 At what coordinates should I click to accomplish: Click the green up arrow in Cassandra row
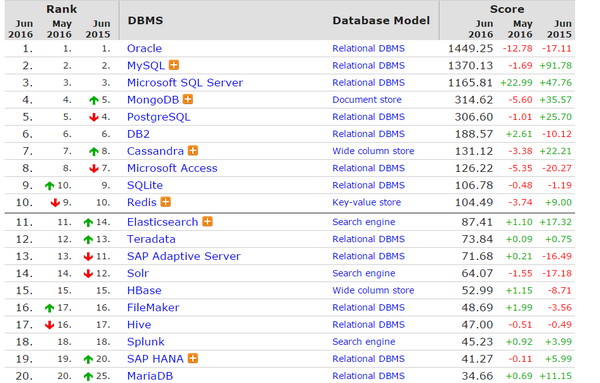pyautogui.click(x=94, y=152)
